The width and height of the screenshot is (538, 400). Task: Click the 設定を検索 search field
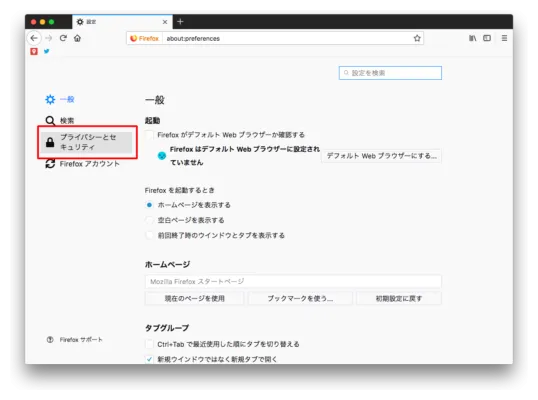click(x=390, y=73)
